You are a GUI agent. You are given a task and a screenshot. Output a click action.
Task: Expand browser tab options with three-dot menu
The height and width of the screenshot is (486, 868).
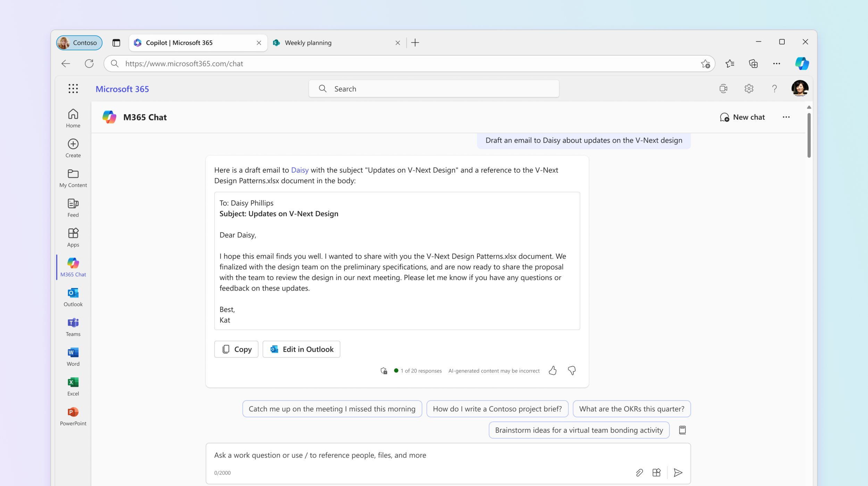(x=776, y=63)
